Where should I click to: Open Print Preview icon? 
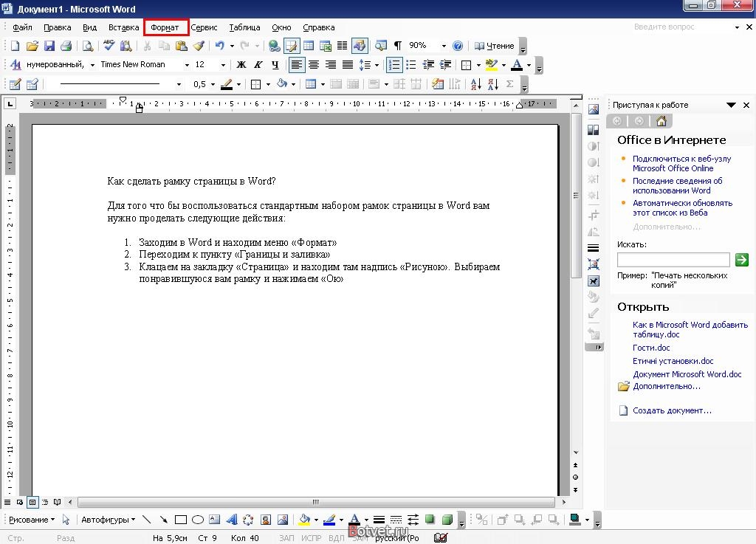tap(88, 46)
